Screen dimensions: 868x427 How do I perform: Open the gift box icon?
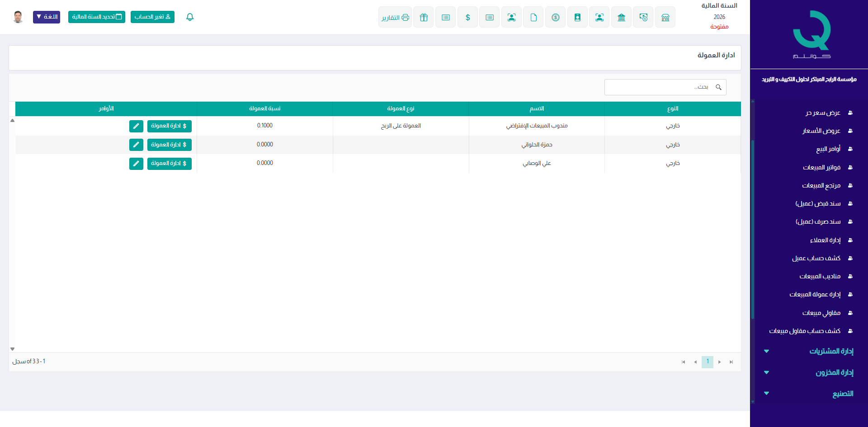424,17
